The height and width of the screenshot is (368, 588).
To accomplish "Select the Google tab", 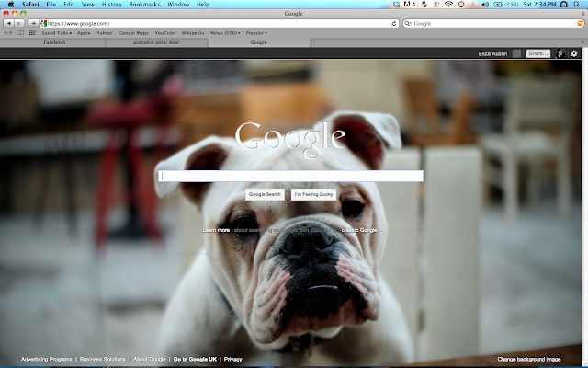I will (x=259, y=42).
